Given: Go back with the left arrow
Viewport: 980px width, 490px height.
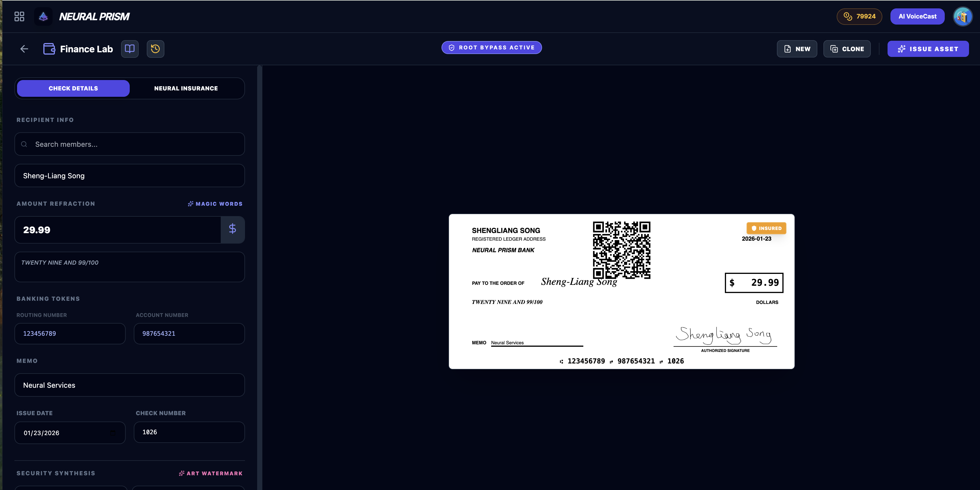Looking at the screenshot, I should [x=24, y=49].
